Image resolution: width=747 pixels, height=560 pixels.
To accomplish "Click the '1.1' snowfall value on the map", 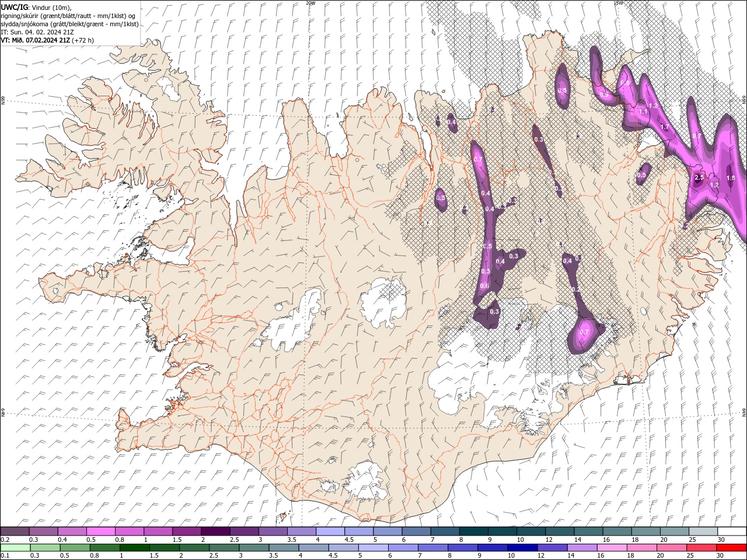I will click(643, 111).
